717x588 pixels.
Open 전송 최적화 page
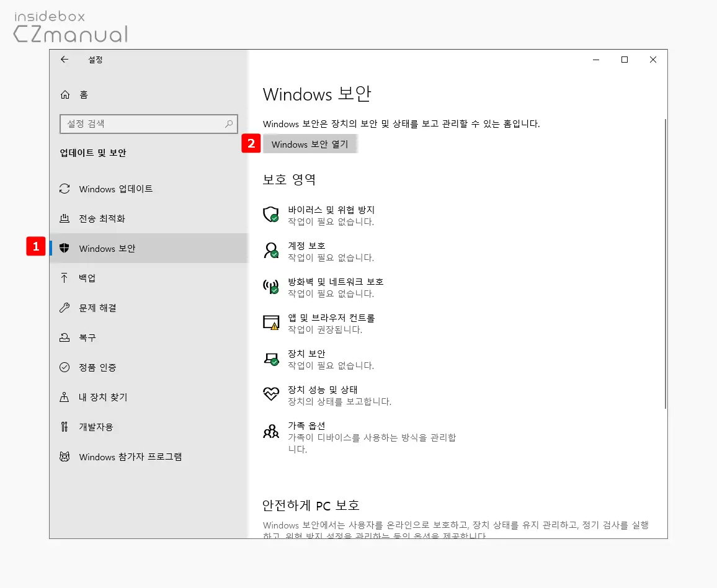click(149, 218)
